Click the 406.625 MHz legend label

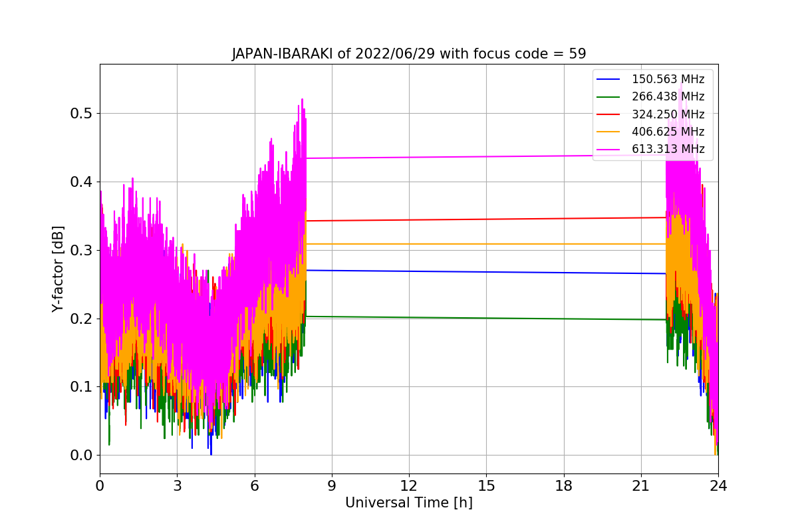click(x=668, y=132)
